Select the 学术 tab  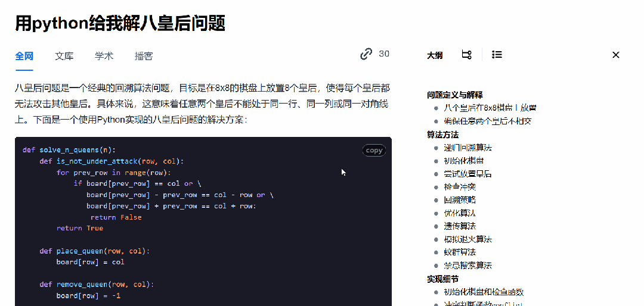pos(104,56)
